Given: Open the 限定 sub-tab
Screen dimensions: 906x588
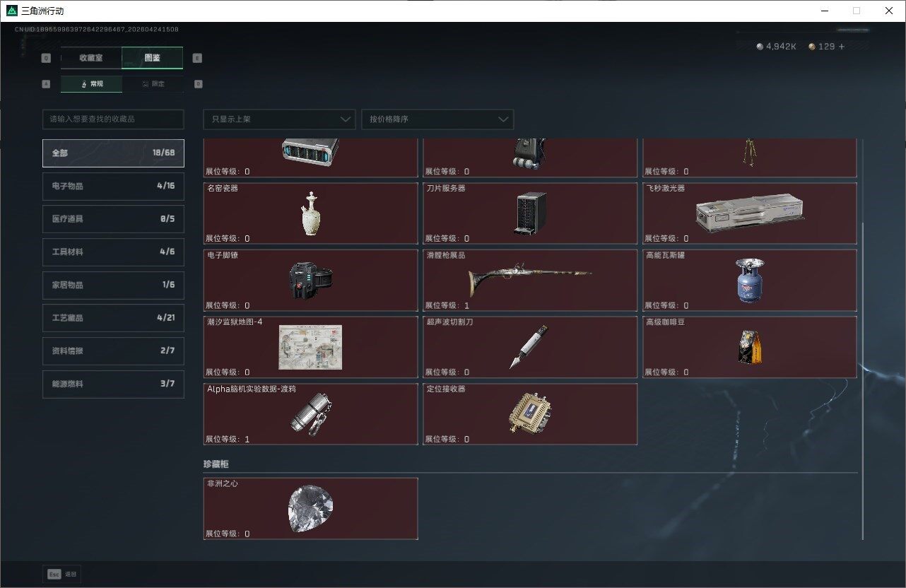Looking at the screenshot, I should click(153, 84).
